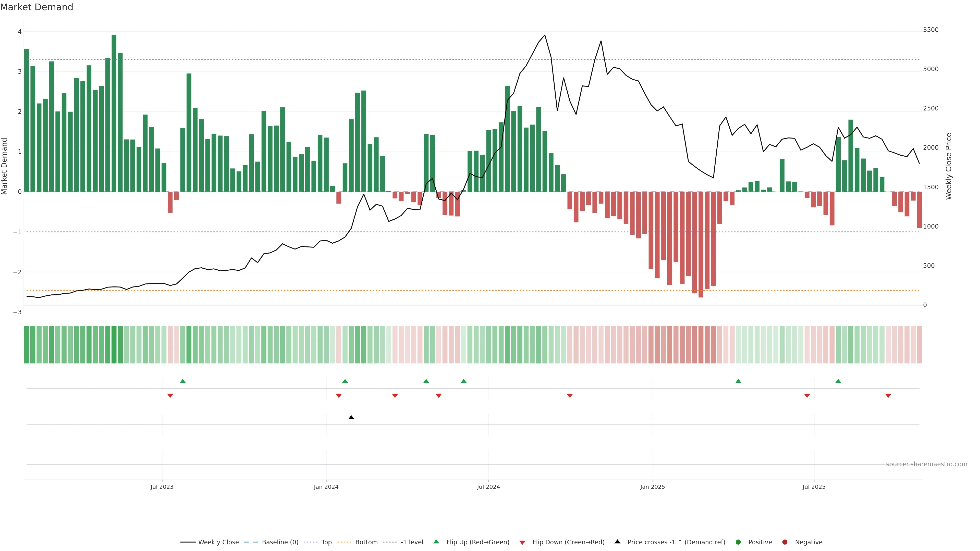Click the black price-crosses triangle marker
The height and width of the screenshot is (551, 980).
[351, 418]
